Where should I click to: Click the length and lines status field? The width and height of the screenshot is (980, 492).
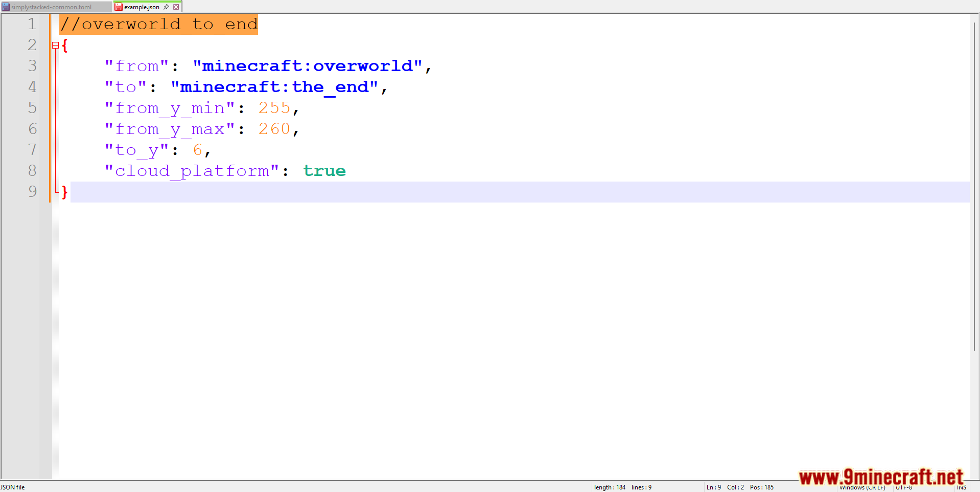(x=622, y=487)
